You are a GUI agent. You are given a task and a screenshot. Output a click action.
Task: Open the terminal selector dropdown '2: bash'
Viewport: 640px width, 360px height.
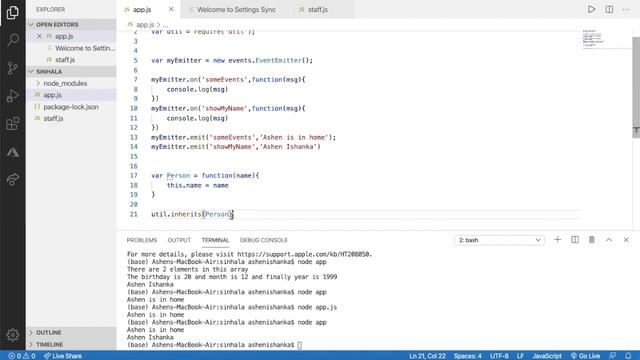[x=499, y=240]
